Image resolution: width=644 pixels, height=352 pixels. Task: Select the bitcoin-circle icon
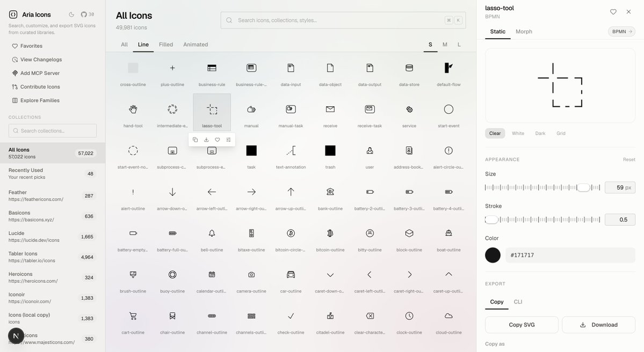[291, 237]
